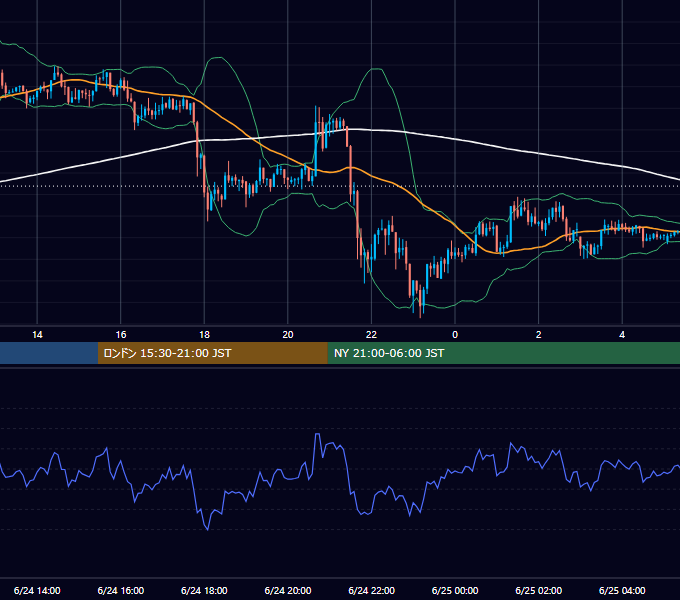Click the 2 hour axis label
680x600 pixels.
(539, 335)
